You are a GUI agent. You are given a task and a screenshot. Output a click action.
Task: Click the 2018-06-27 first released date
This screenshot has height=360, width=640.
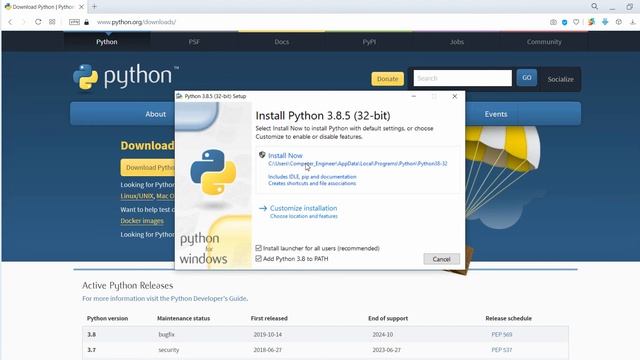(x=268, y=350)
